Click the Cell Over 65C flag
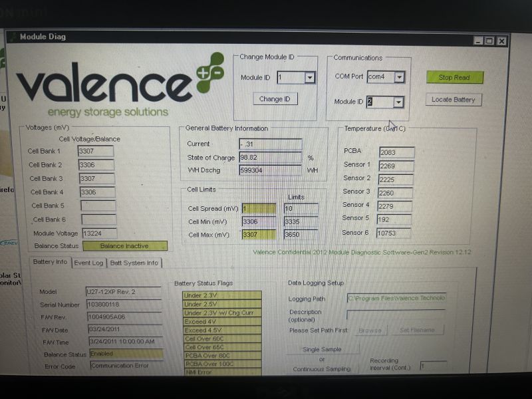Image resolution: width=532 pixels, height=399 pixels. (x=223, y=347)
